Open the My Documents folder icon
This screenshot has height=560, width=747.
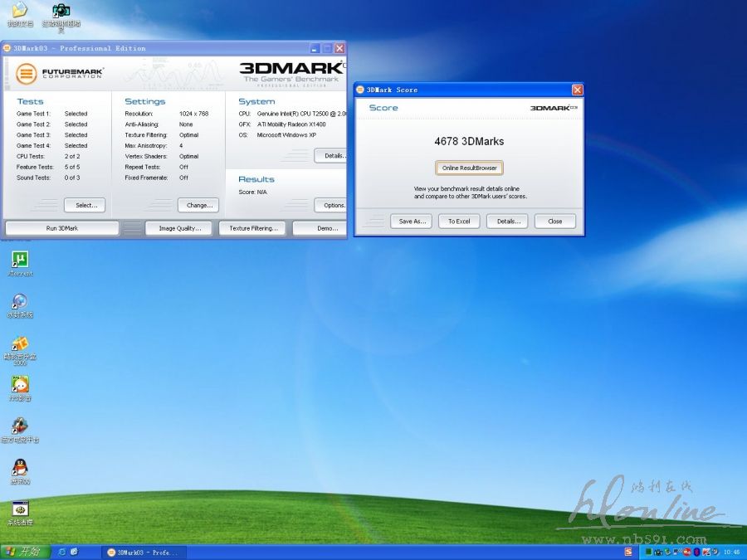click(19, 11)
